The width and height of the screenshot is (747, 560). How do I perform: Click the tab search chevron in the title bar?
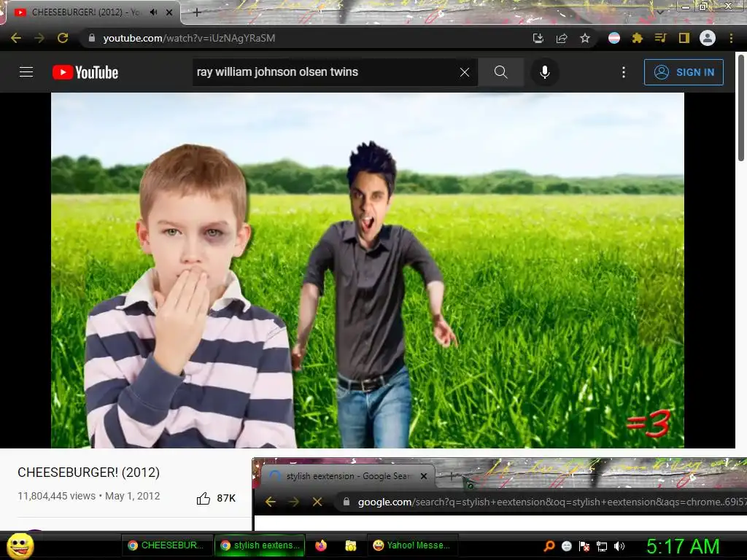point(659,12)
